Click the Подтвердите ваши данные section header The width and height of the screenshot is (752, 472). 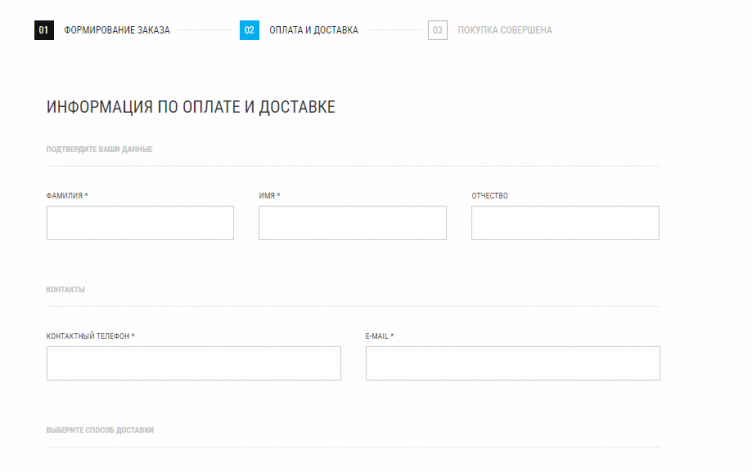click(x=99, y=149)
